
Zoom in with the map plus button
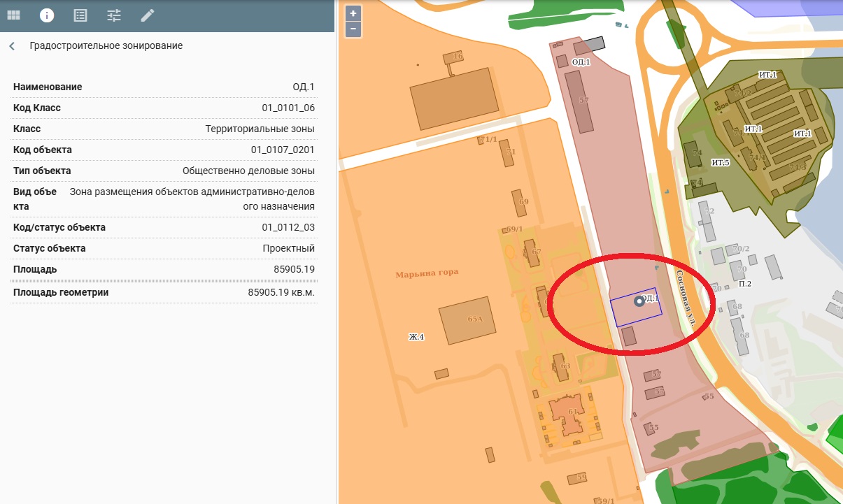pyautogui.click(x=353, y=13)
